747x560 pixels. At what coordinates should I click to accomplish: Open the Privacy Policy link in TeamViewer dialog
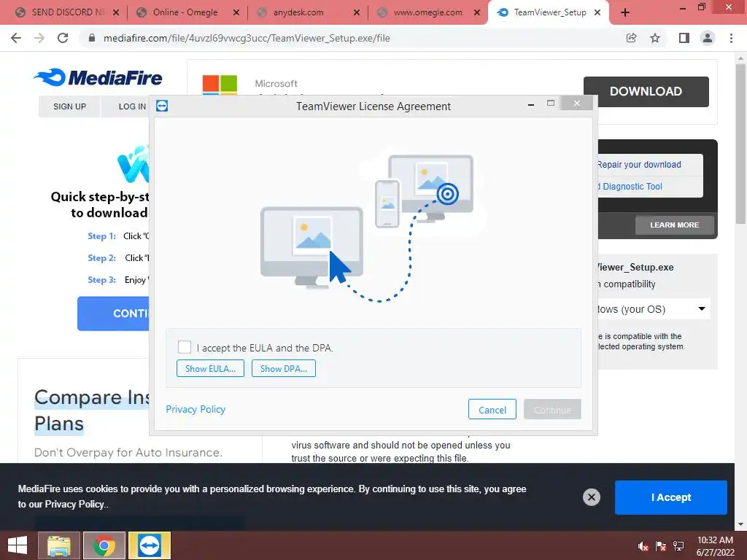click(196, 410)
